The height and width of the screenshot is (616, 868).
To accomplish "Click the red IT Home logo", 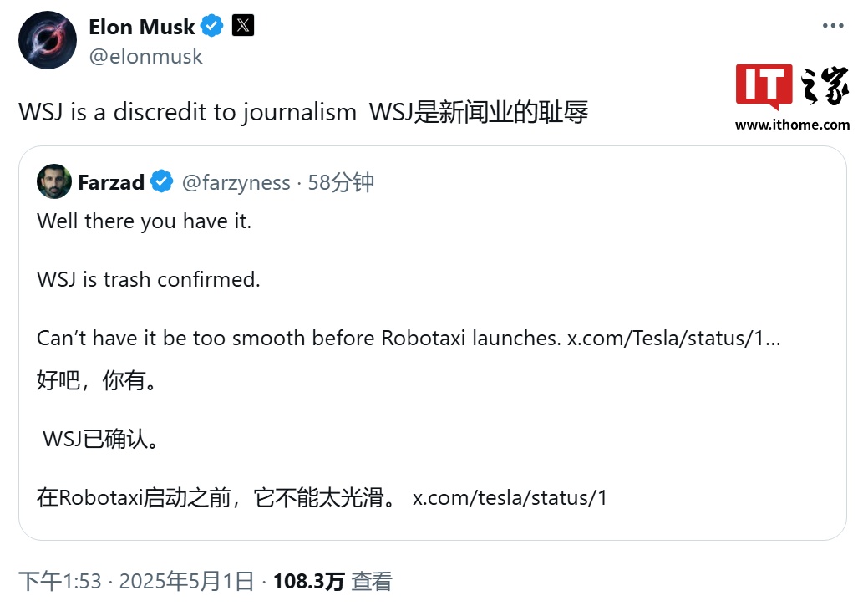I will [x=764, y=86].
